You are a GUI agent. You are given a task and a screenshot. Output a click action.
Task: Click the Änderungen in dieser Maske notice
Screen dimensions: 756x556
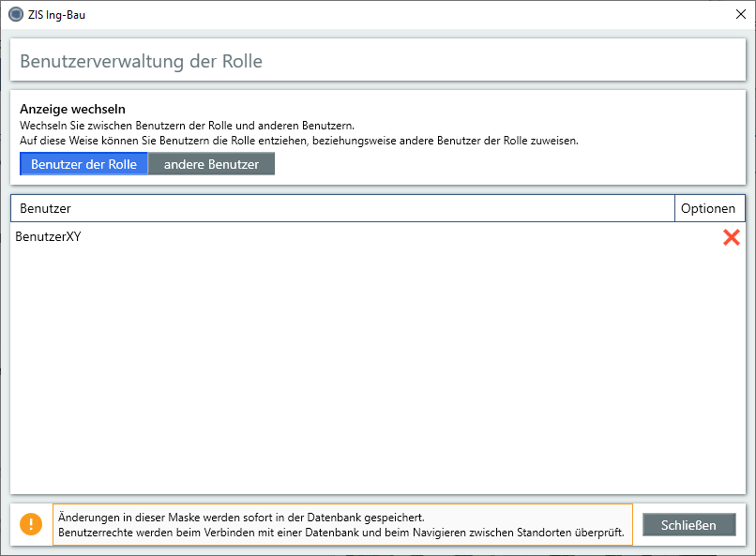point(241,517)
